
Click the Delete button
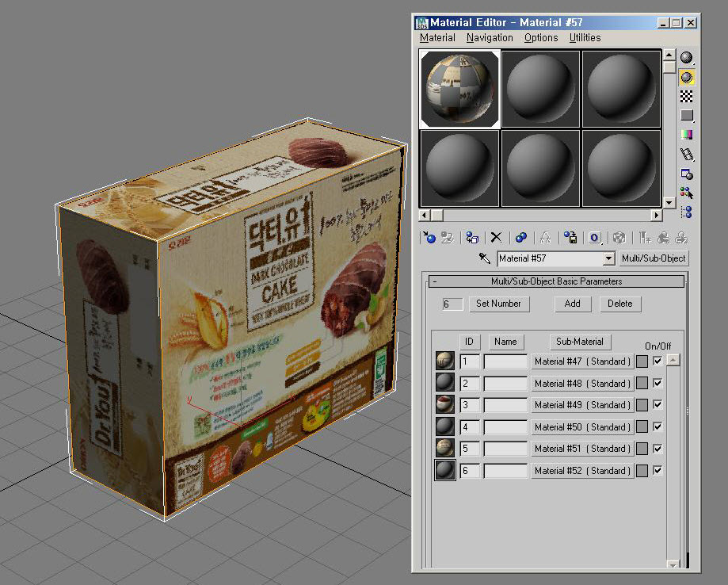[x=619, y=304]
